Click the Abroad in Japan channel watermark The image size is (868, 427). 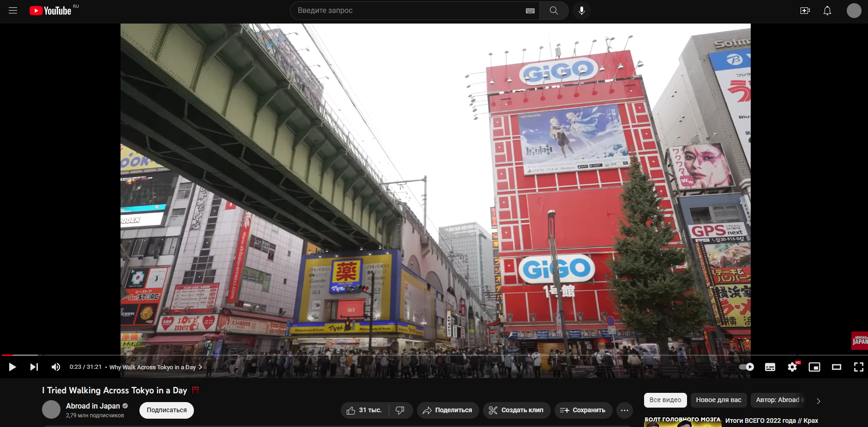click(860, 341)
